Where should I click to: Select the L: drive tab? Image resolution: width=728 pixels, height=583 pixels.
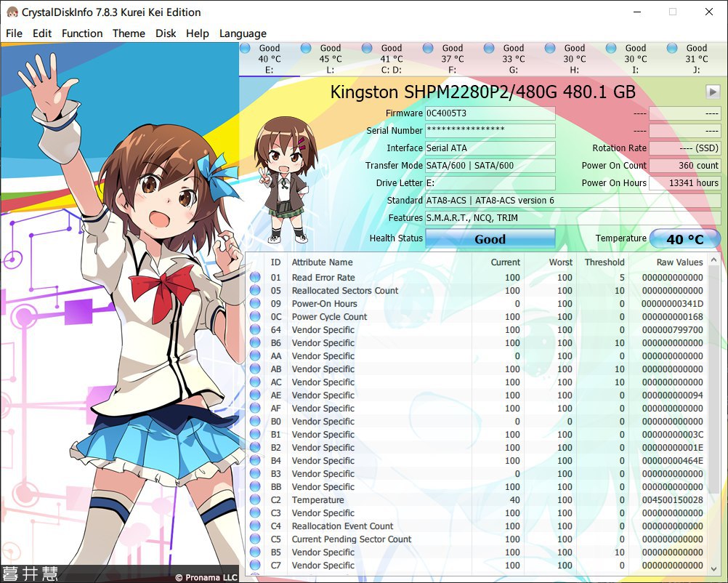[x=330, y=59]
